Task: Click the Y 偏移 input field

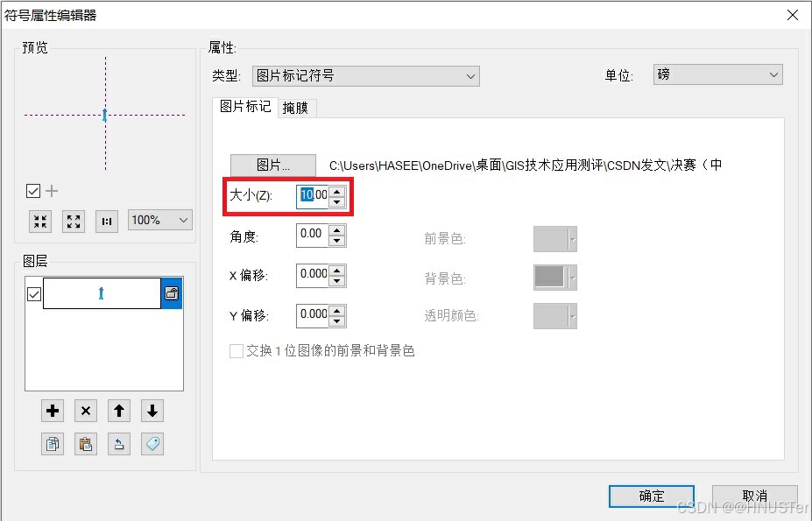Action: (x=313, y=315)
